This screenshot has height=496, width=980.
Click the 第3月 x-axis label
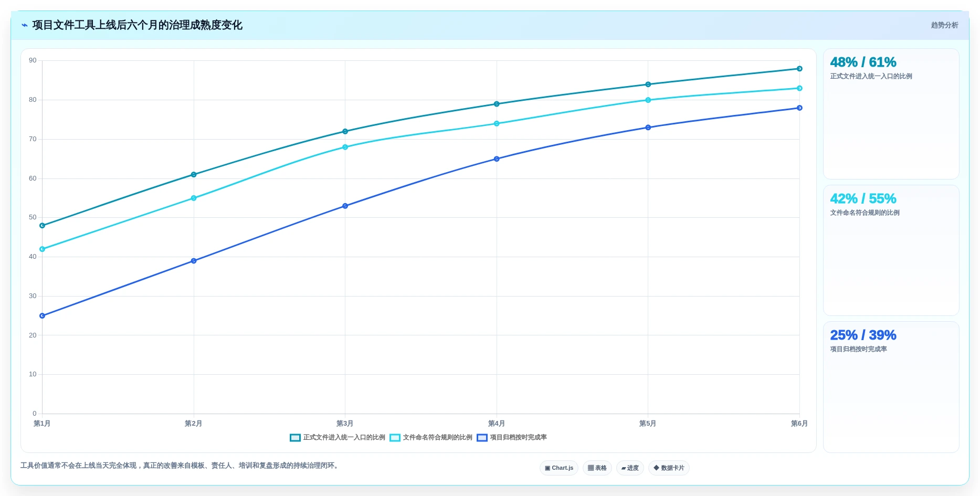(345, 424)
